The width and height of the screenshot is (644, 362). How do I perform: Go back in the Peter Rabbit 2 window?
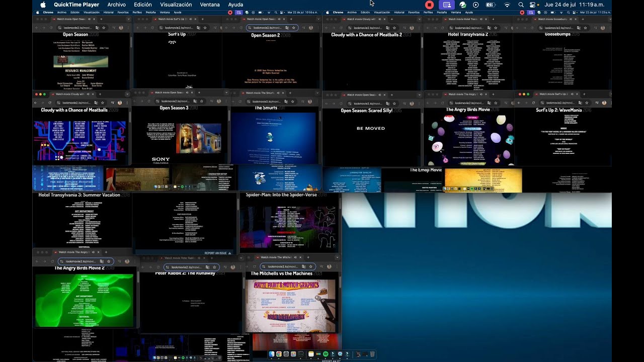coord(143,267)
